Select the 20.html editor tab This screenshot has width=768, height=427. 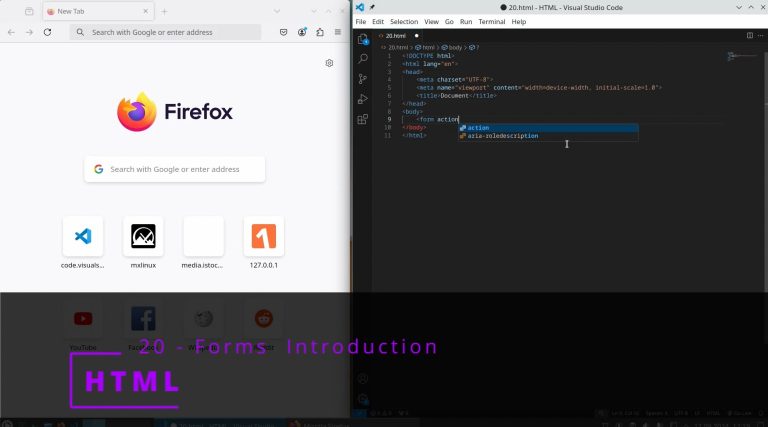(399, 36)
